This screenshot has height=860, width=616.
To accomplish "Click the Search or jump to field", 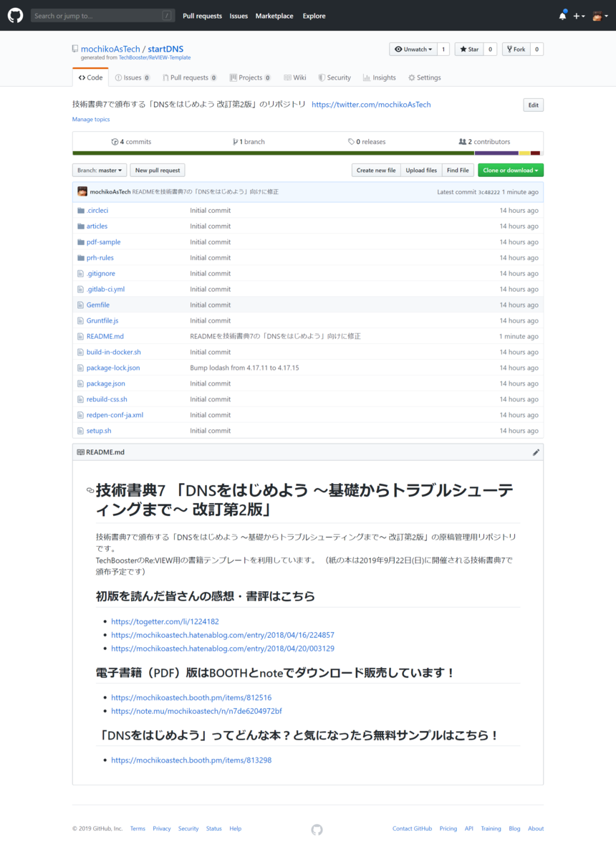I will coord(100,15).
